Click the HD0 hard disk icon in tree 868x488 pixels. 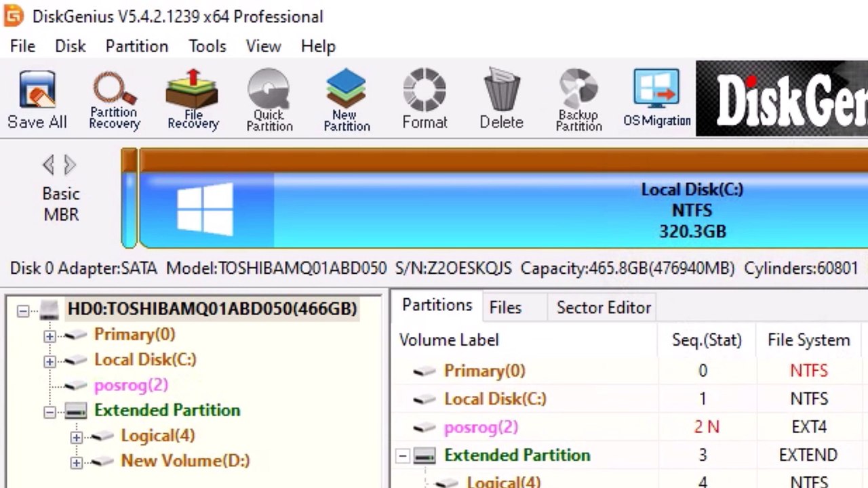click(x=50, y=310)
